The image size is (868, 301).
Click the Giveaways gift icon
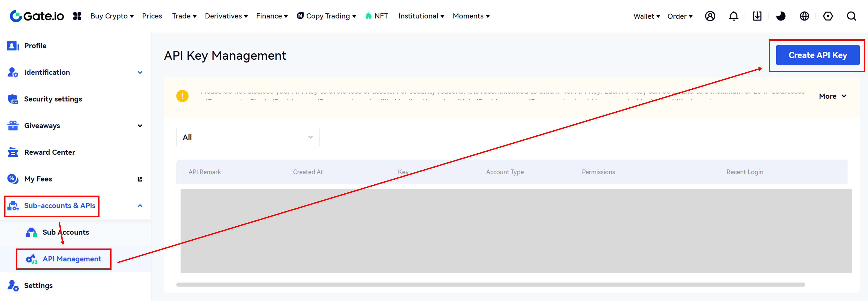click(13, 125)
